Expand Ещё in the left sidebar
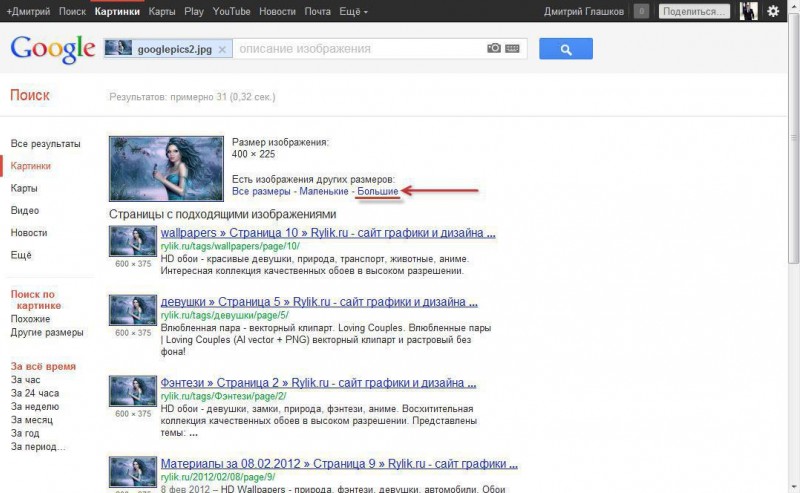The height and width of the screenshot is (493, 800). tap(21, 255)
